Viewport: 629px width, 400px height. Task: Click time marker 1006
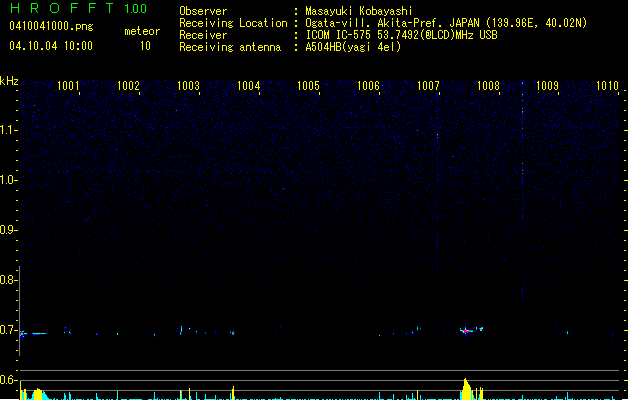tap(368, 86)
